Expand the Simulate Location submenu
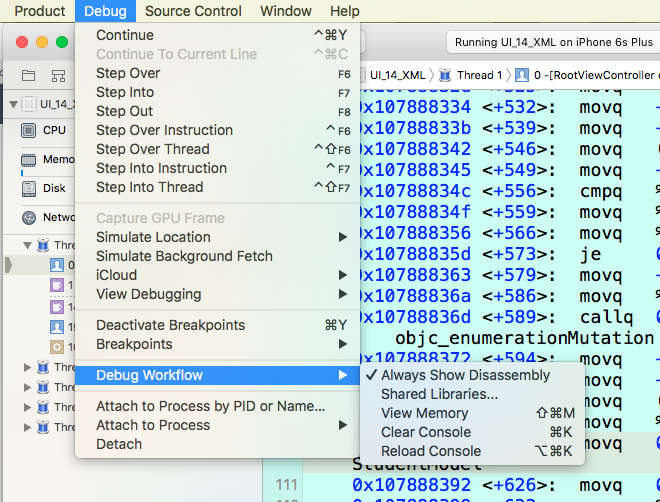 (217, 237)
